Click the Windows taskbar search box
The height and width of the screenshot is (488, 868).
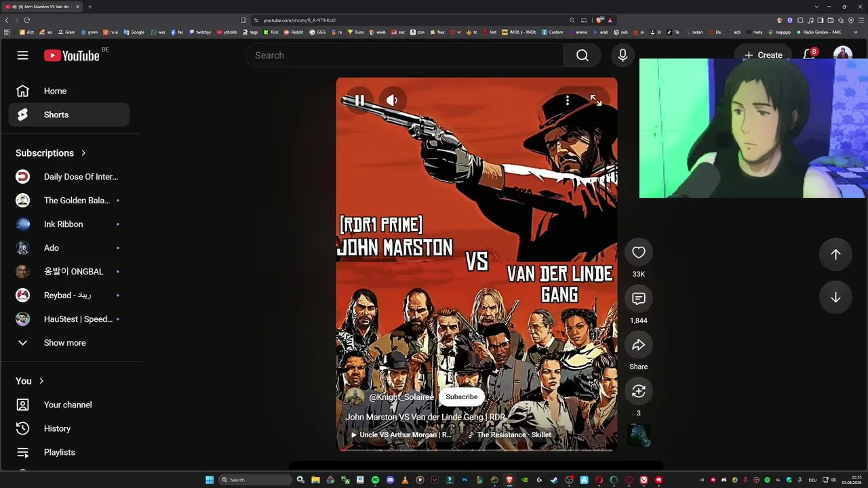click(x=256, y=480)
